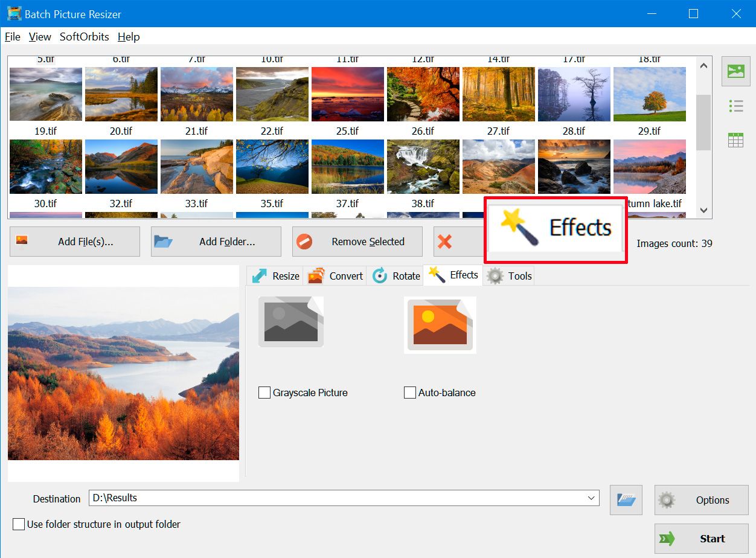Click the Grayscale Picture preview icon
Screen dimensions: 756x558
[x=291, y=322]
